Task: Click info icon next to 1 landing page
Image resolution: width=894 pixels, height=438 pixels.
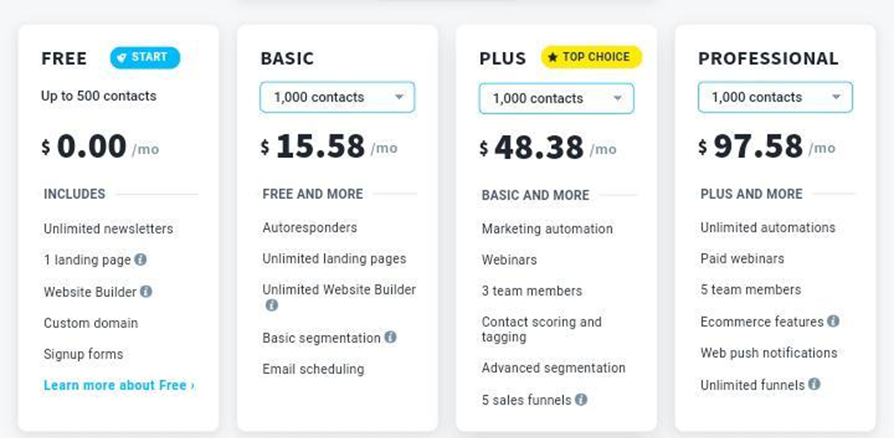Action: [x=140, y=259]
